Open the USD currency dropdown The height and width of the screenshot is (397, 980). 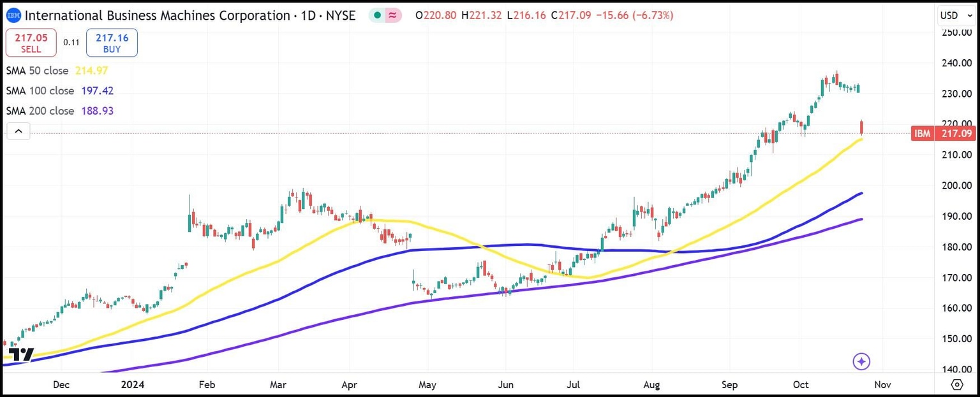pos(957,15)
